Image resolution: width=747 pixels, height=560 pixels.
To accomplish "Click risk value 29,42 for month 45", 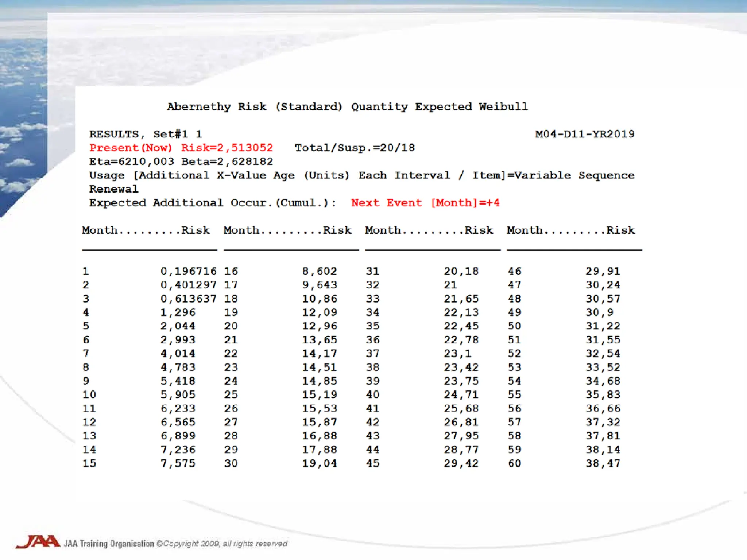I will [461, 463].
